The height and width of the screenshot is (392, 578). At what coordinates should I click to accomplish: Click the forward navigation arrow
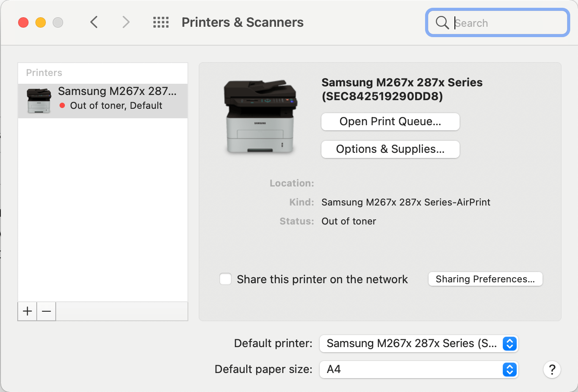tap(125, 22)
